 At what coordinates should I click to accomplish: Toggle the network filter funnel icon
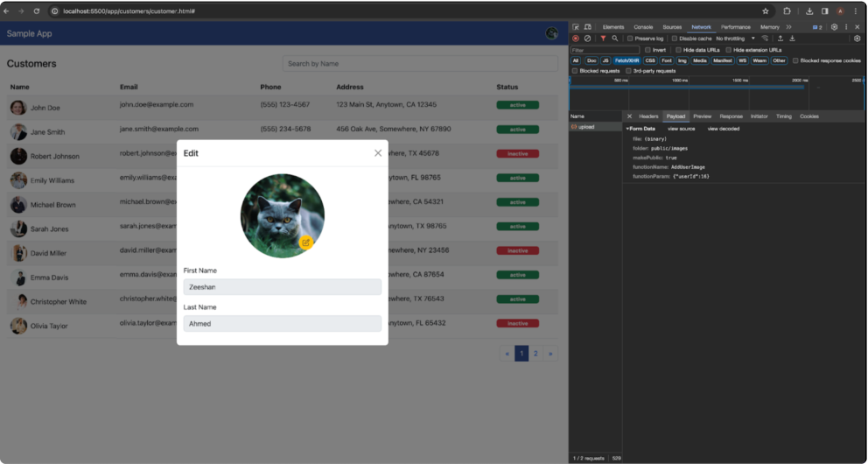[603, 39]
